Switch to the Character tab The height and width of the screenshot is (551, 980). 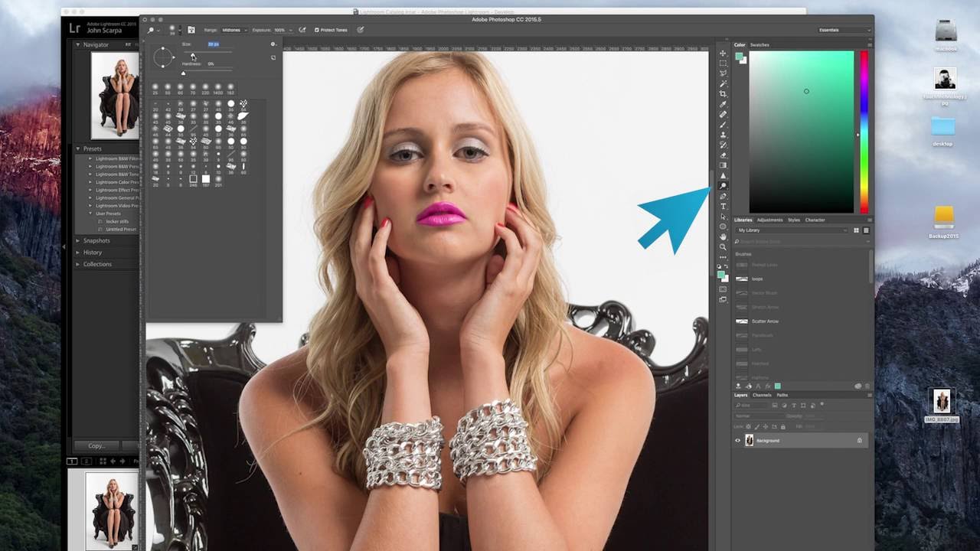815,220
